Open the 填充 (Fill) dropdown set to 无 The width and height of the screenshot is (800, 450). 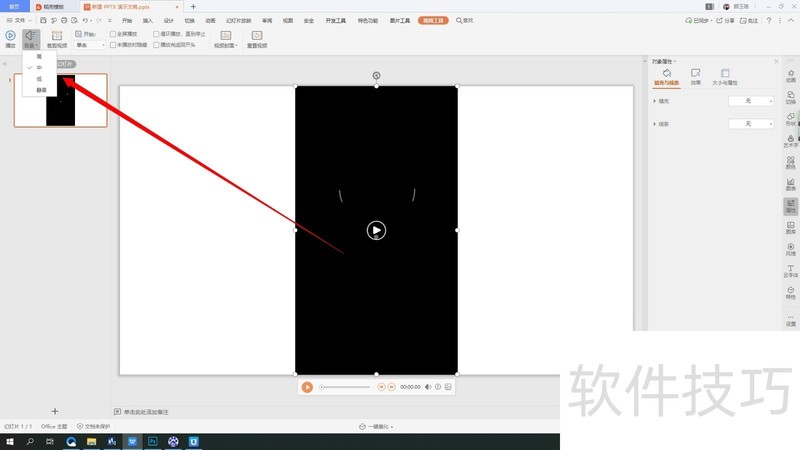pyautogui.click(x=752, y=101)
